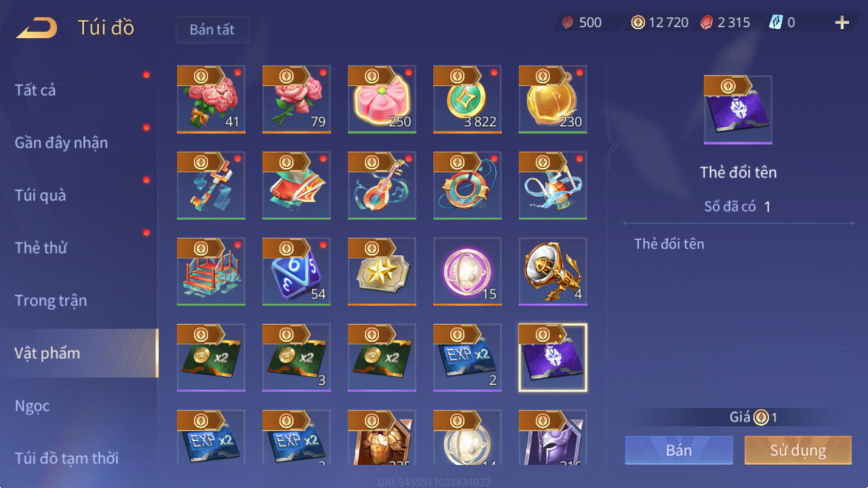Viewport: 868px width, 488px height.
Task: Select the EXP x2 card with 2
Action: pos(467,357)
